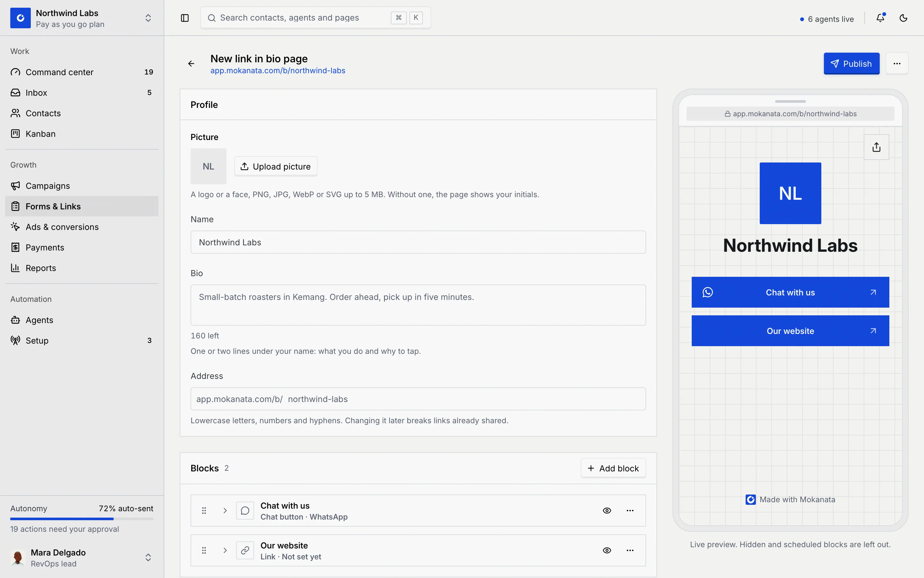Open the notifications bell
This screenshot has height=578, width=924.
click(880, 18)
